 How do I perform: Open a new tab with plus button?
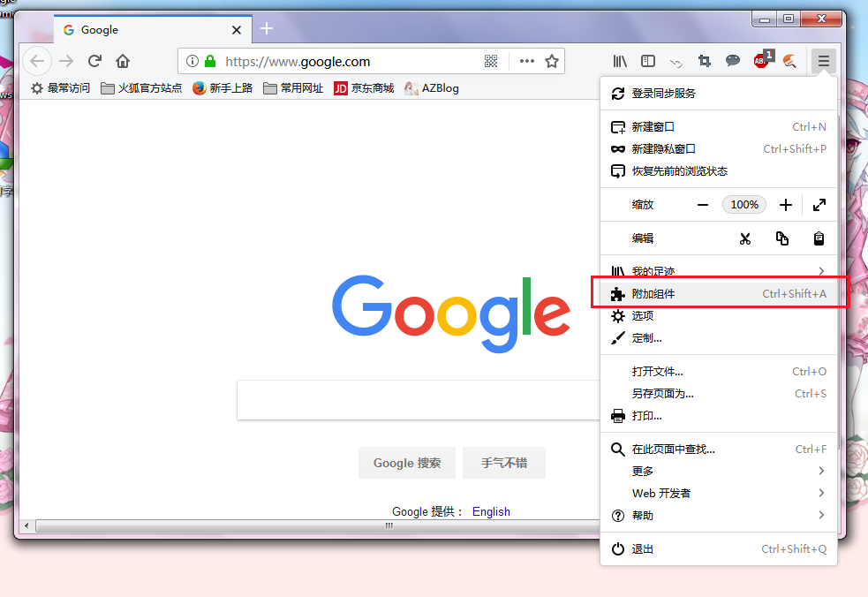(x=267, y=28)
